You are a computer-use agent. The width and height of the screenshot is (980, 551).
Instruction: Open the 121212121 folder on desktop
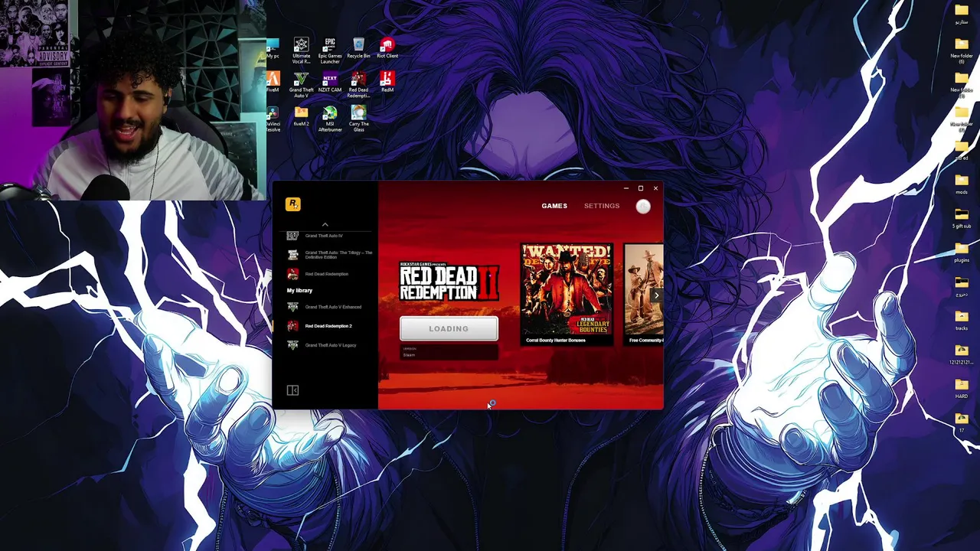coord(962,354)
